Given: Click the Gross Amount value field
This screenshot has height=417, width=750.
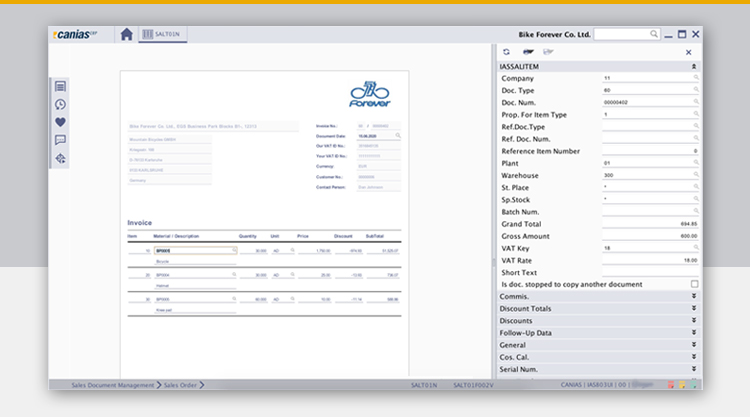Looking at the screenshot, I should (650, 236).
